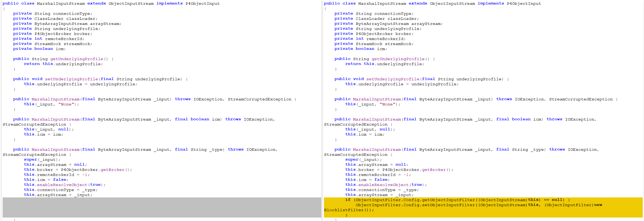This screenshot has height=221, width=644.
Task: Click 'super(_input);' line in left pane
Action: click(x=42, y=160)
